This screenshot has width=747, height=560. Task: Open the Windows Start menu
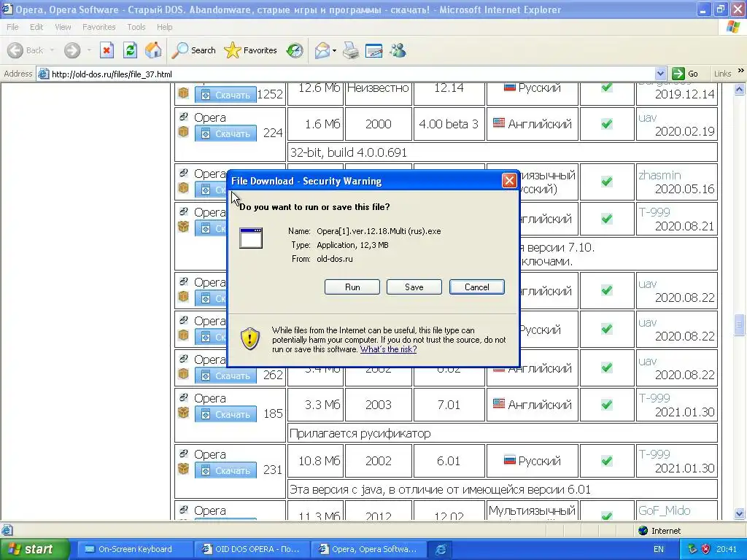34,549
